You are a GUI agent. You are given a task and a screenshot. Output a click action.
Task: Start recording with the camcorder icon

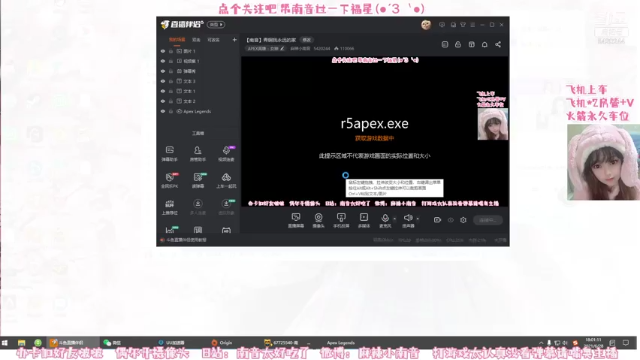point(437,220)
